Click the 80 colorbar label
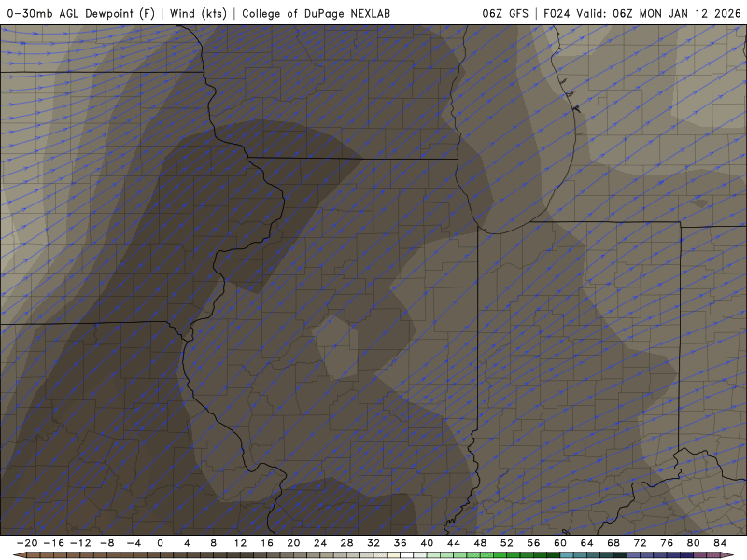Image resolution: width=747 pixels, height=560 pixels. [694, 543]
